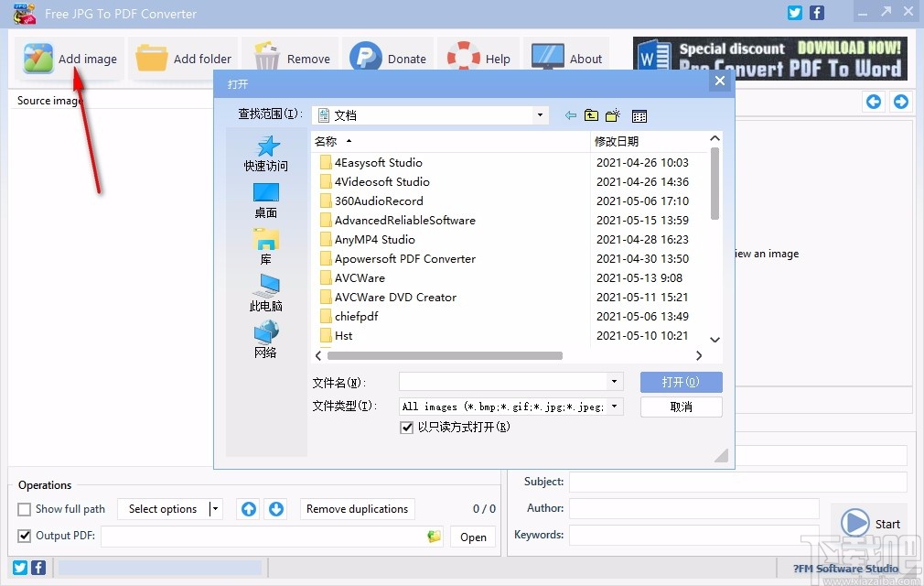Select the AVCWare folder in the file list
This screenshot has height=586, width=924.
[x=359, y=277]
